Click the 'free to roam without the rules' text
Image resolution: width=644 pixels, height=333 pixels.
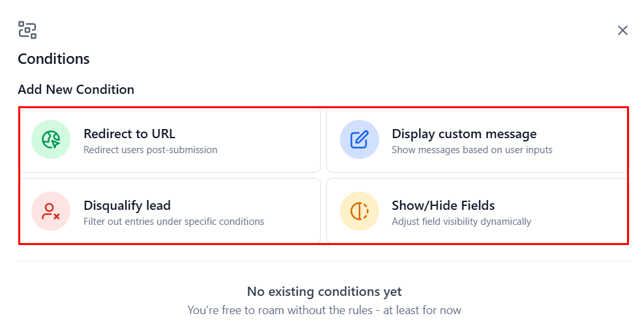point(324,310)
